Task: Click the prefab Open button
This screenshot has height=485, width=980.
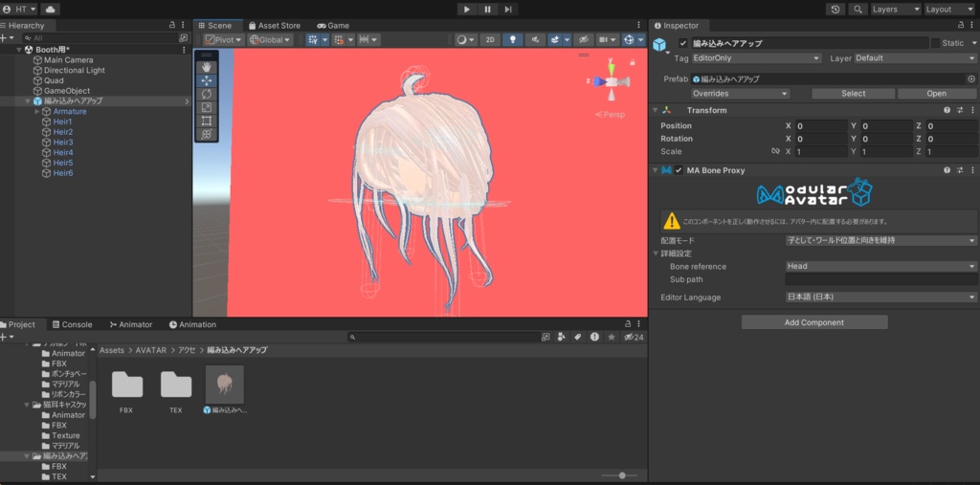Action: coord(936,94)
